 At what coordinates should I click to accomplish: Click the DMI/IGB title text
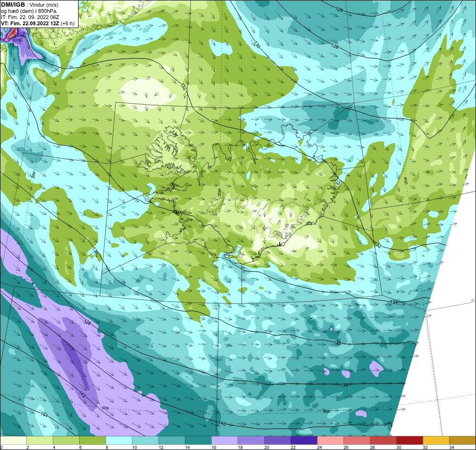pos(13,5)
